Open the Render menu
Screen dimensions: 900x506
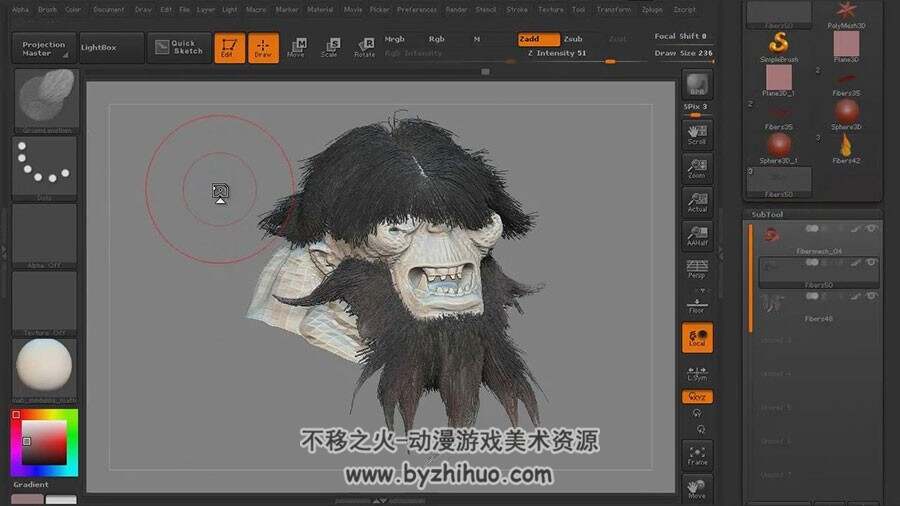(x=456, y=9)
